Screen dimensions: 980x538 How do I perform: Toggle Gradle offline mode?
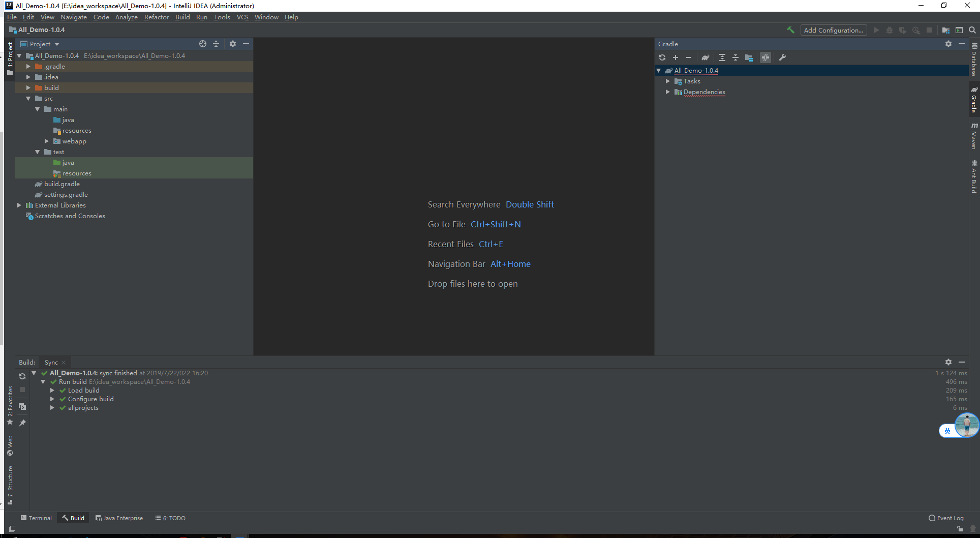tap(765, 57)
